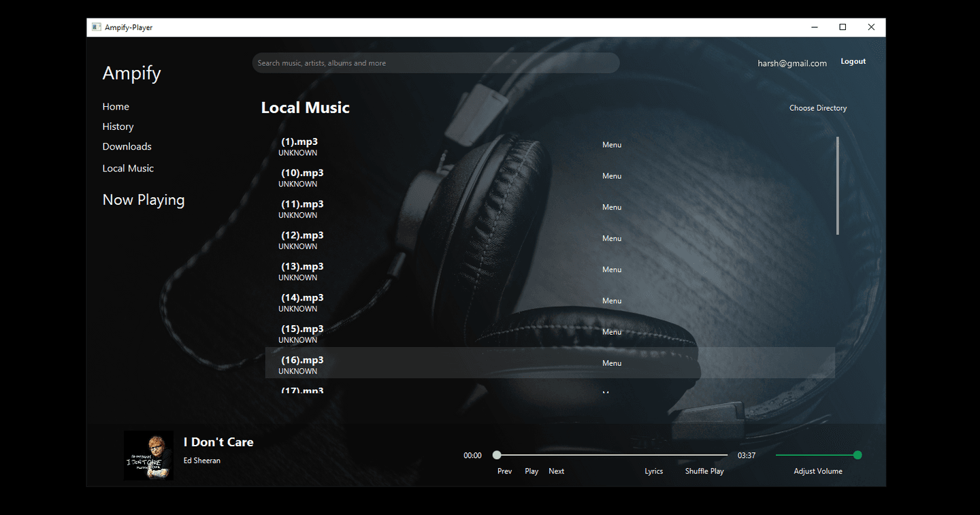Open Menu for (14).mp3
Image resolution: width=980 pixels, height=515 pixels.
(612, 301)
